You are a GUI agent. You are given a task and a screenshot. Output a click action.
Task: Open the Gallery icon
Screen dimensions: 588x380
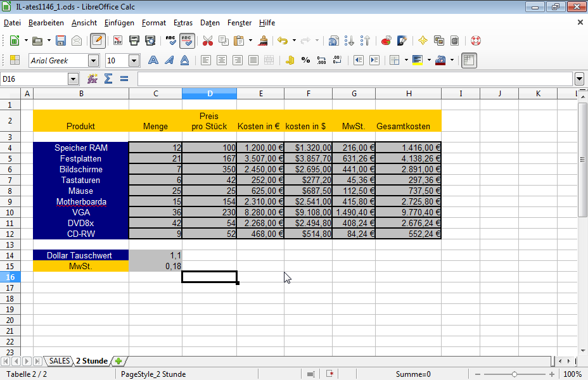[x=438, y=41]
